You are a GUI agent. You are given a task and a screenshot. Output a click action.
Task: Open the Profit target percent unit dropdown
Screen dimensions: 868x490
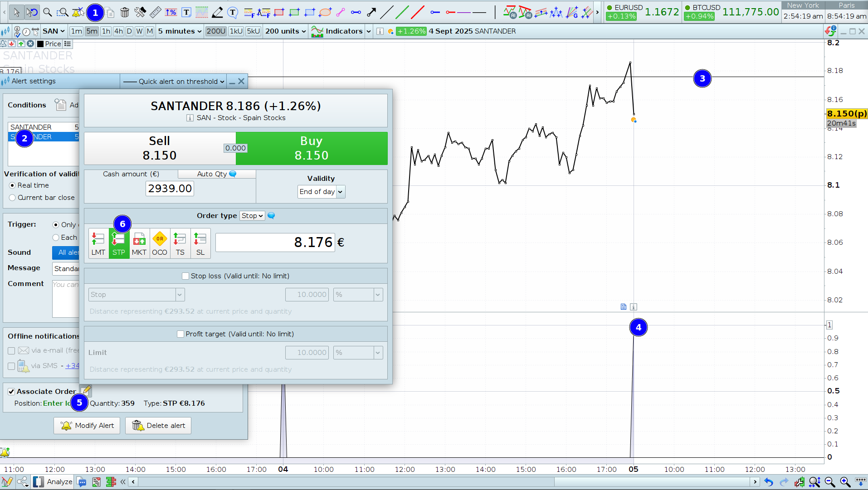[358, 353]
